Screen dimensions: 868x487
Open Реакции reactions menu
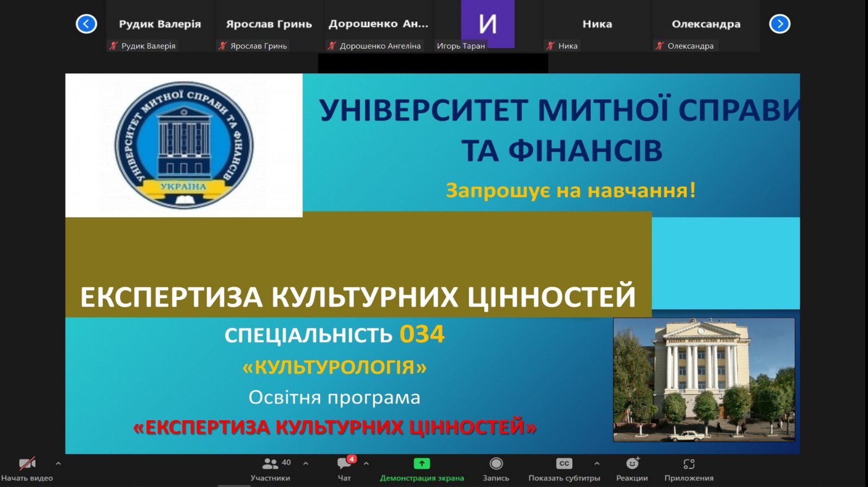632,469
